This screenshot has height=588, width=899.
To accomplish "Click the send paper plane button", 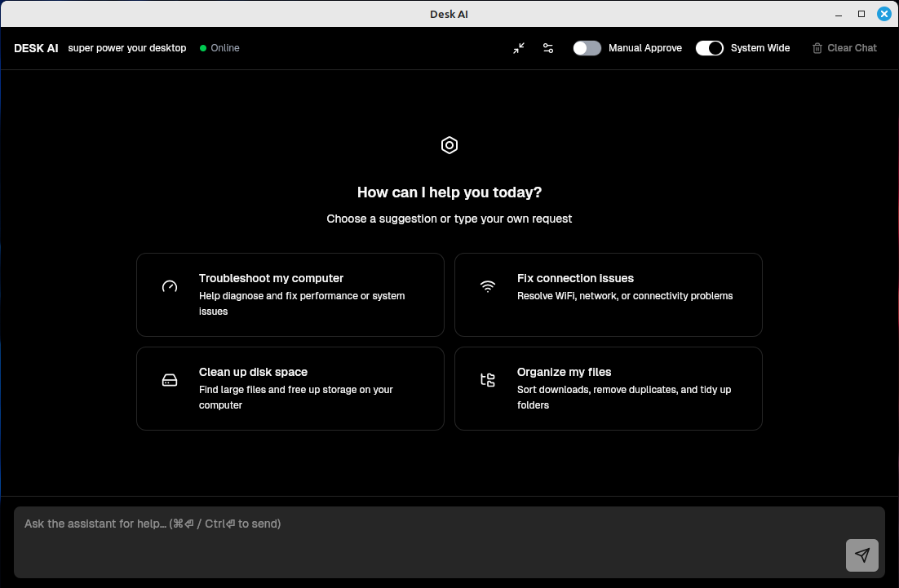I will pos(862,555).
